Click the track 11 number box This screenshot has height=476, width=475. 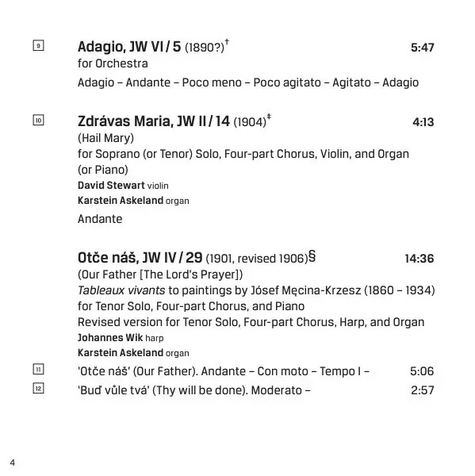(x=38, y=369)
